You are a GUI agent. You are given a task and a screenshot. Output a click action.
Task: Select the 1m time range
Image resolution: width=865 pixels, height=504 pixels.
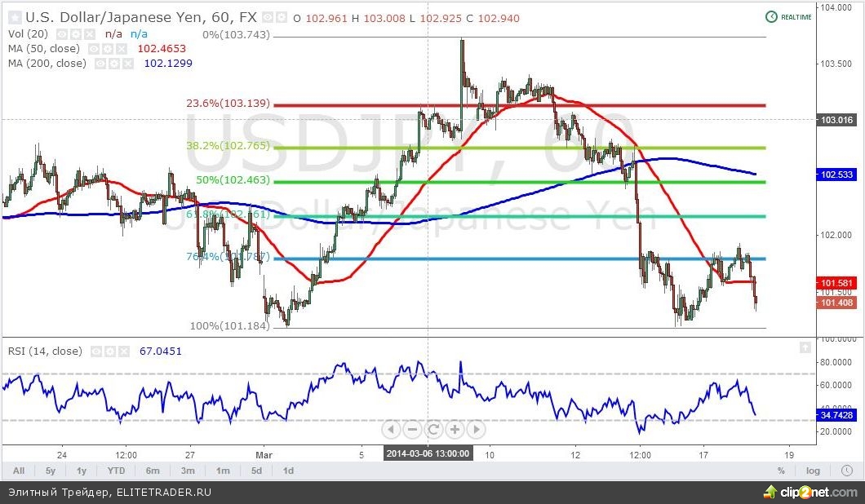223,471
